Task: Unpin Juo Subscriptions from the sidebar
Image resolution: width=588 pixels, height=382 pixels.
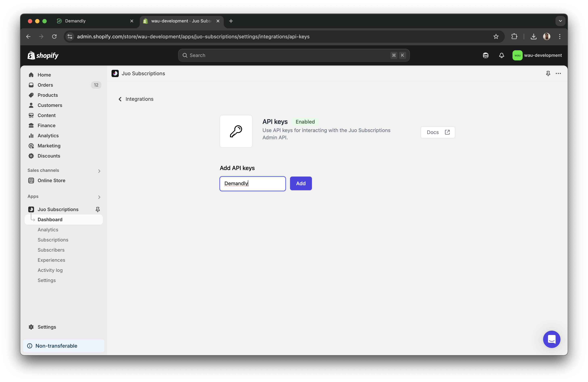Action: point(98,209)
